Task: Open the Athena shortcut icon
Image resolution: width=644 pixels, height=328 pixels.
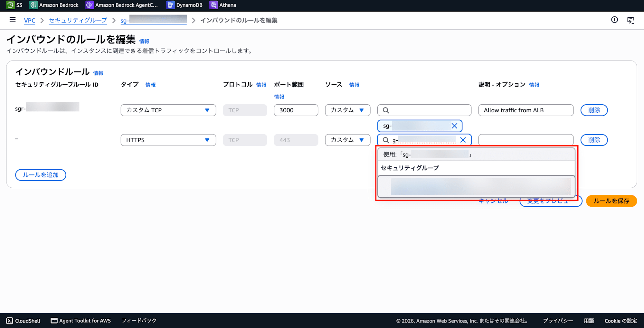Action: 213,5
